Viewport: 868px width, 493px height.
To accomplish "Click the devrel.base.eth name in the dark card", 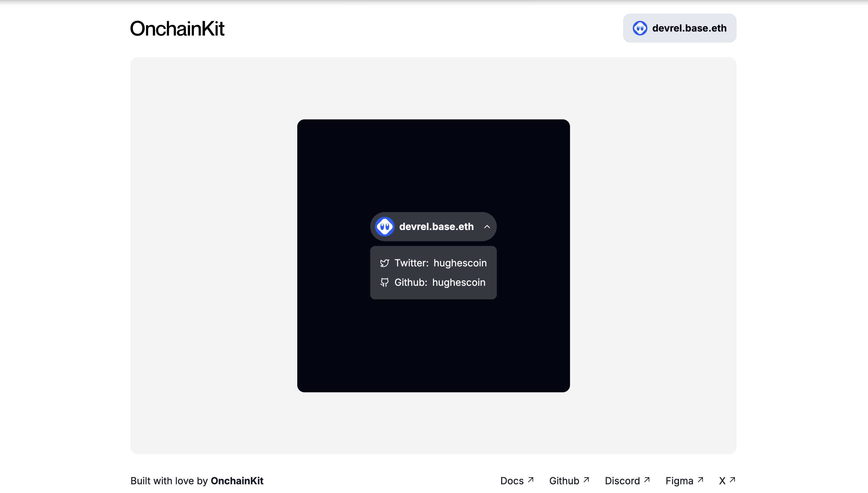I will [x=436, y=227].
